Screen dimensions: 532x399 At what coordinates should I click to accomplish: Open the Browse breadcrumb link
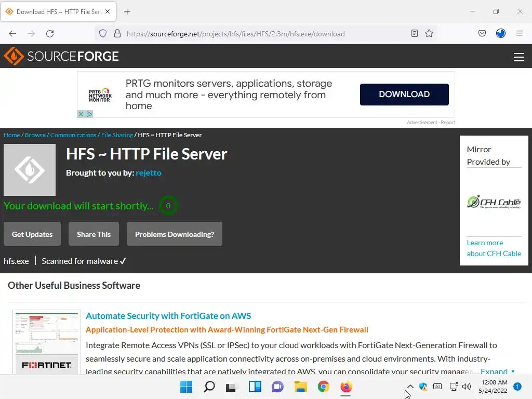click(x=35, y=135)
